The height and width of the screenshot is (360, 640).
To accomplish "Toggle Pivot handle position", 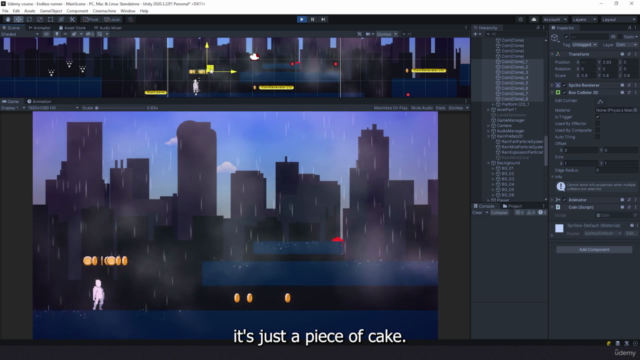I will click(91, 19).
